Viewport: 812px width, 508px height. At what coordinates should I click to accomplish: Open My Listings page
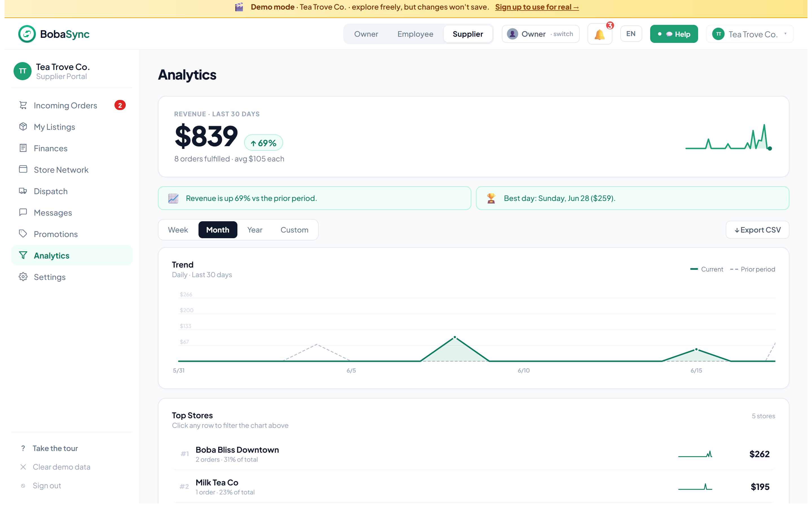click(x=72, y=127)
